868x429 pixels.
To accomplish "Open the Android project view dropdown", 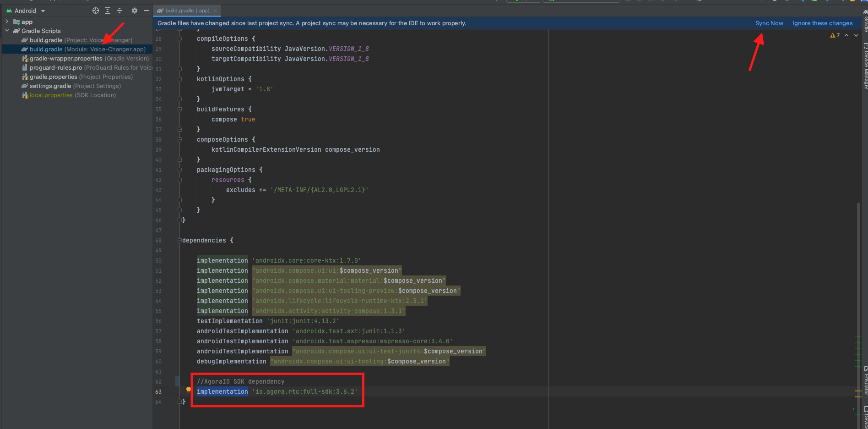I will pyautogui.click(x=43, y=11).
